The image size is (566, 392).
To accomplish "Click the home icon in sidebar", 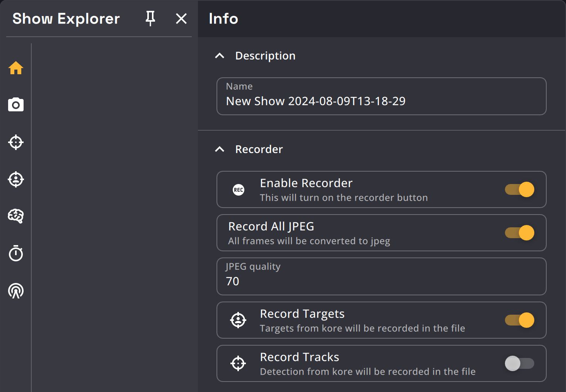I will 16,68.
